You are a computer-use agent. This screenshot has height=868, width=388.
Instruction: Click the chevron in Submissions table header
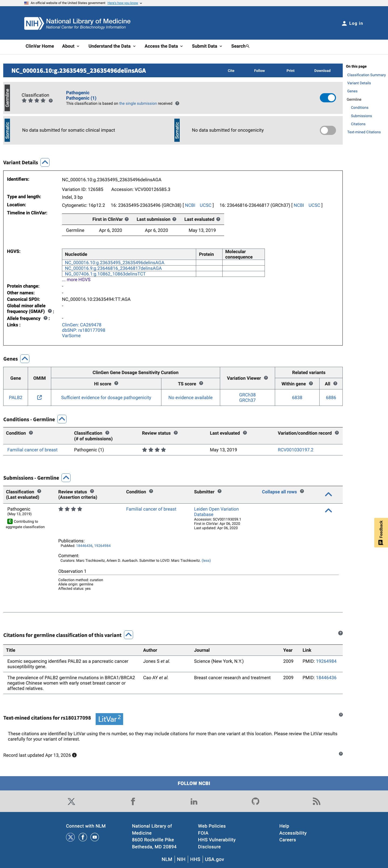pos(328,494)
